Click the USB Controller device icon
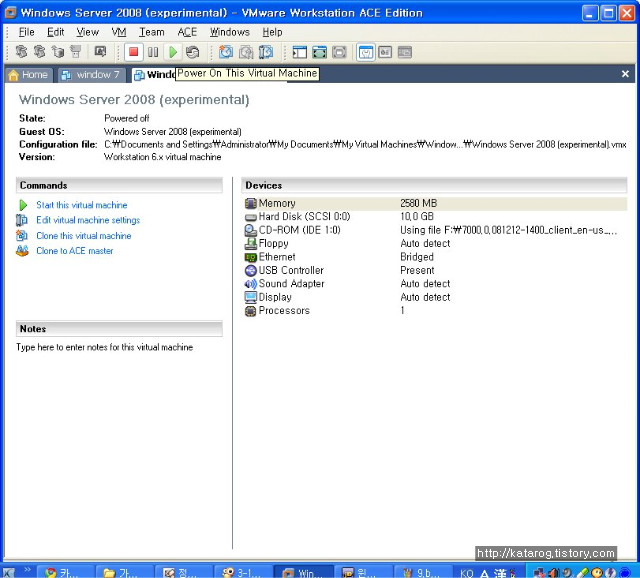 [x=251, y=270]
